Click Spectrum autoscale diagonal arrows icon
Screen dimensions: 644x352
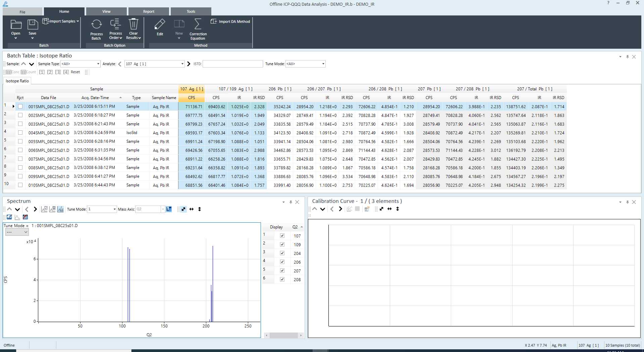click(183, 209)
